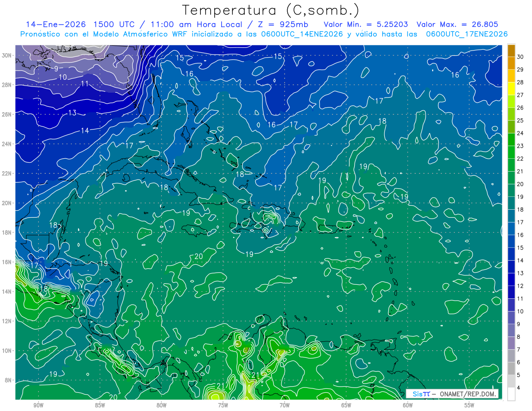Click the colorbar scale label "7"
The image size is (532, 411).
click(x=519, y=350)
